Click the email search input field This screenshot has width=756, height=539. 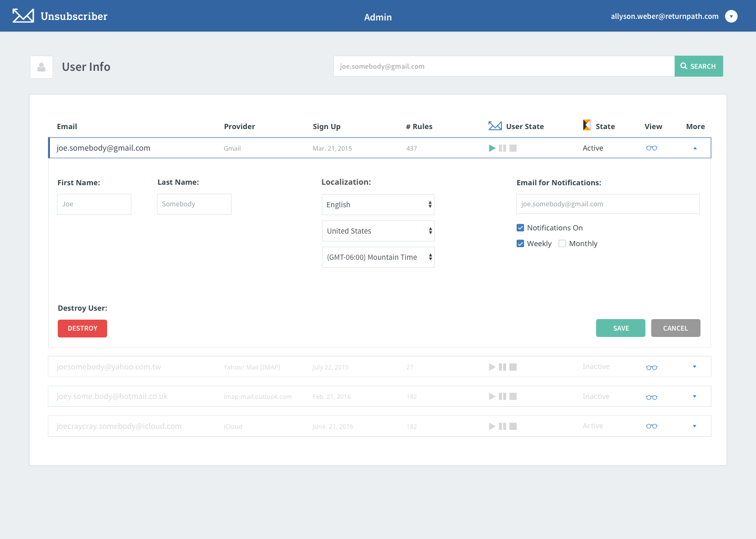[504, 66]
